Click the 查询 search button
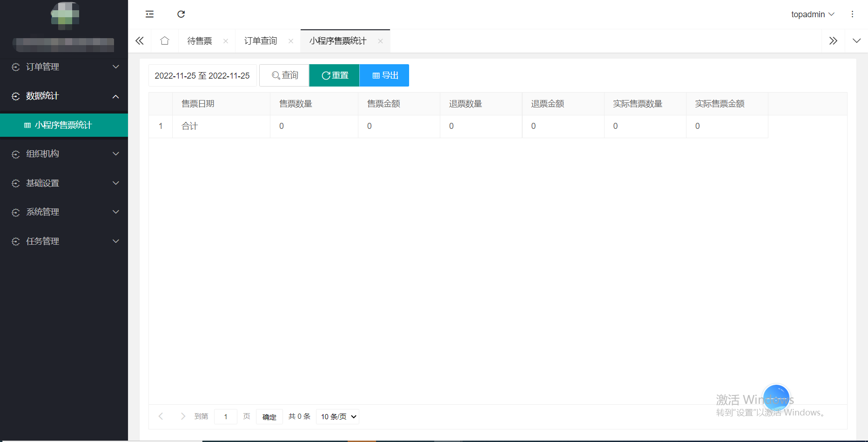This screenshot has height=442, width=868. (x=284, y=75)
